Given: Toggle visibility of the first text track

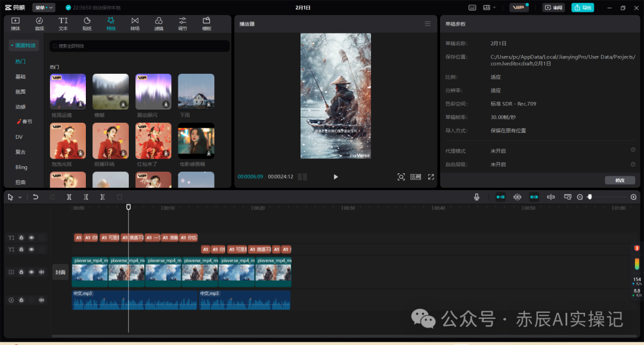Looking at the screenshot, I should tap(31, 238).
